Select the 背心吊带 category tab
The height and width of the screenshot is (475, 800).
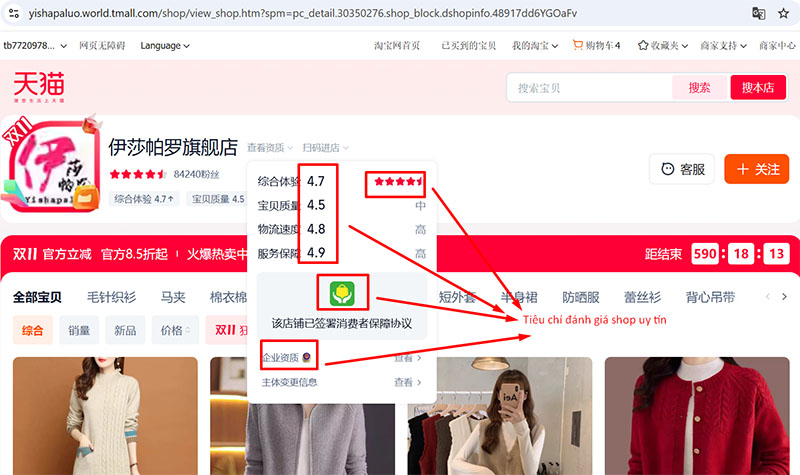[710, 297]
